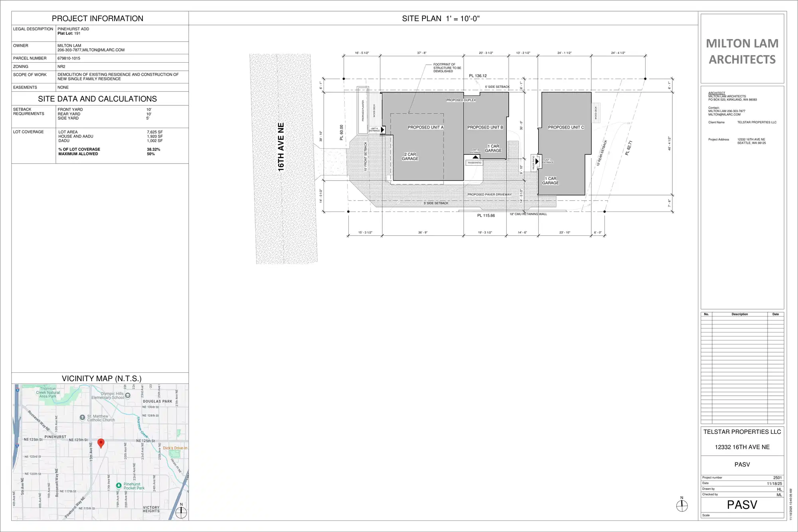The height and width of the screenshot is (532, 798).
Task: Click the Pinehurst Pocket Park tree marker
Action: coord(119,486)
